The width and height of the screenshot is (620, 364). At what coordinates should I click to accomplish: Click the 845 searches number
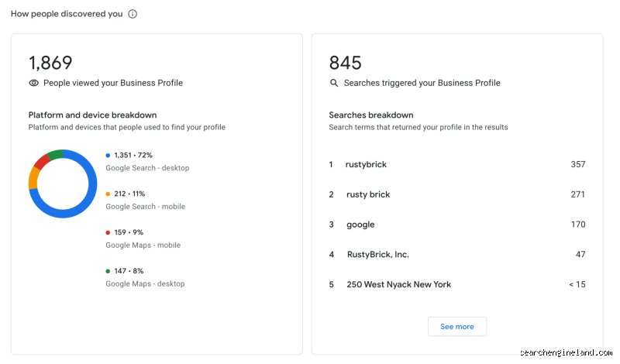pyautogui.click(x=345, y=63)
